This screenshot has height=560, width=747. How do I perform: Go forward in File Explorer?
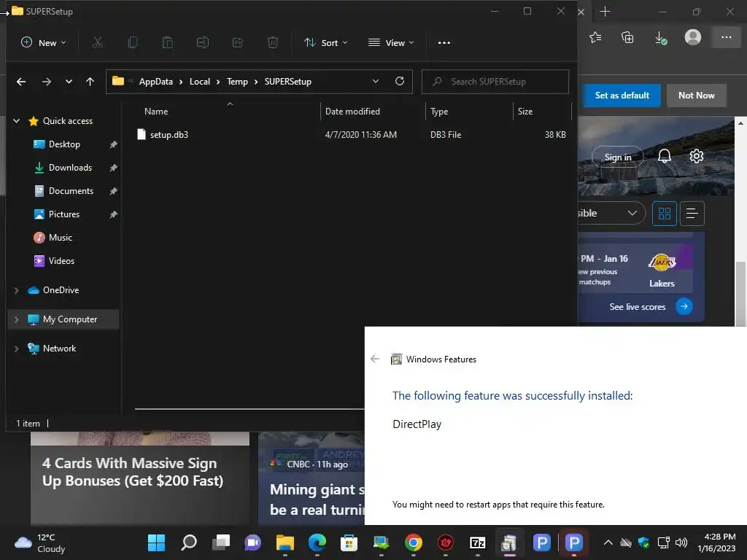46,82
